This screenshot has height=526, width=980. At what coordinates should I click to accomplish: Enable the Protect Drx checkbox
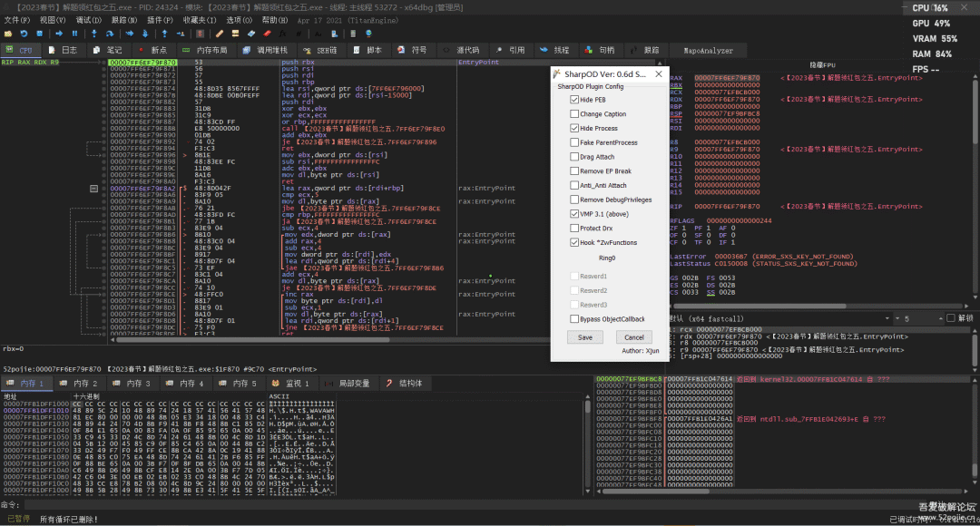pos(574,229)
